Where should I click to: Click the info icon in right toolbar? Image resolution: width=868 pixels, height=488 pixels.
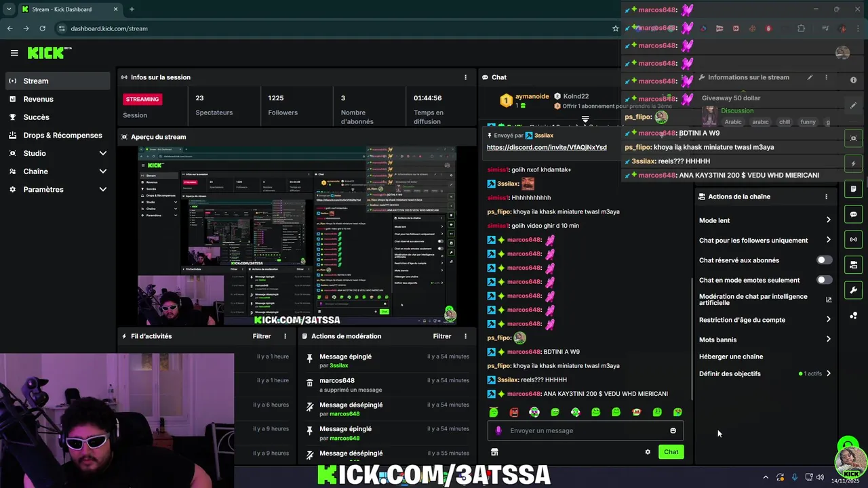tap(853, 80)
